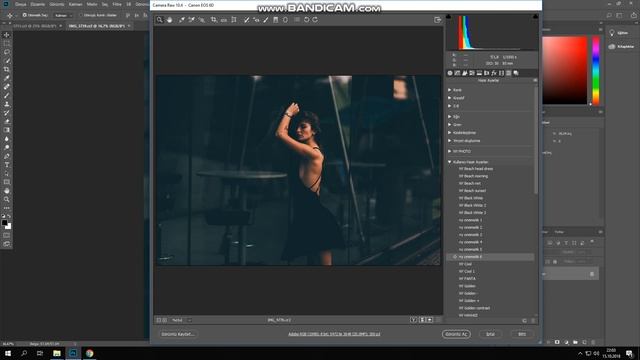640x360 pixels.
Task: Toggle Camera Raw full screen mode
Action: coord(438,20)
